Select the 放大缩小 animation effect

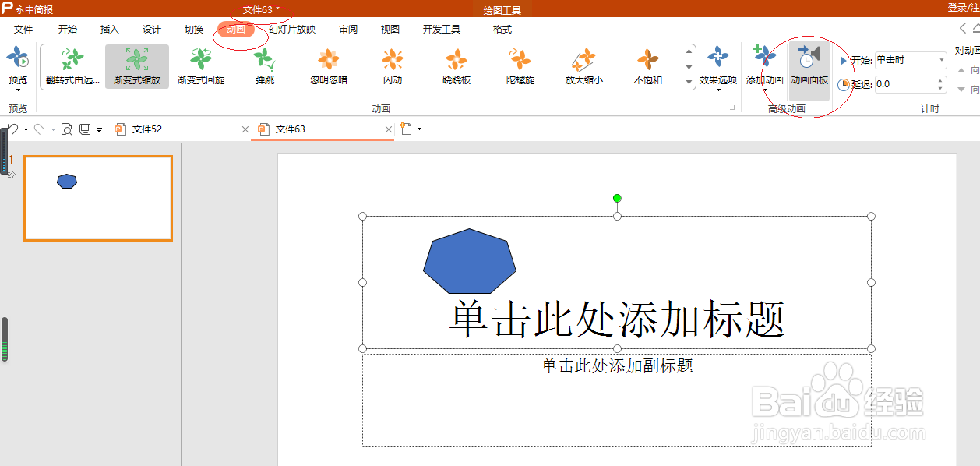coord(583,66)
